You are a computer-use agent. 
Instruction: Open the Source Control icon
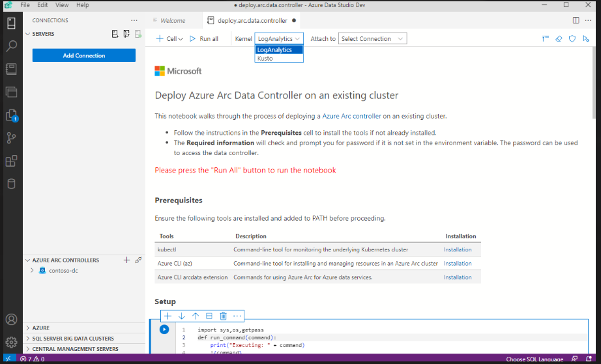[x=11, y=138]
